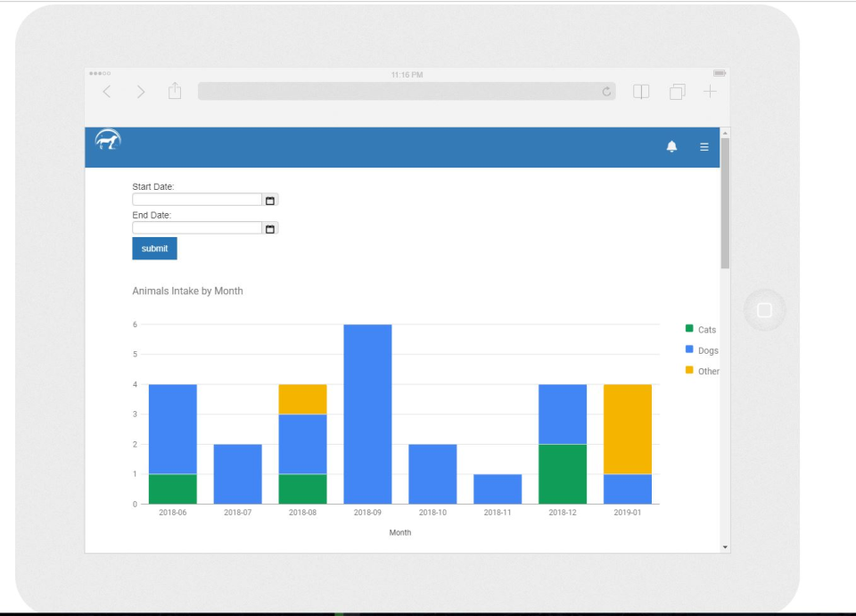The image size is (856, 616).
Task: Reload the page with refresh icon
Action: coord(606,92)
